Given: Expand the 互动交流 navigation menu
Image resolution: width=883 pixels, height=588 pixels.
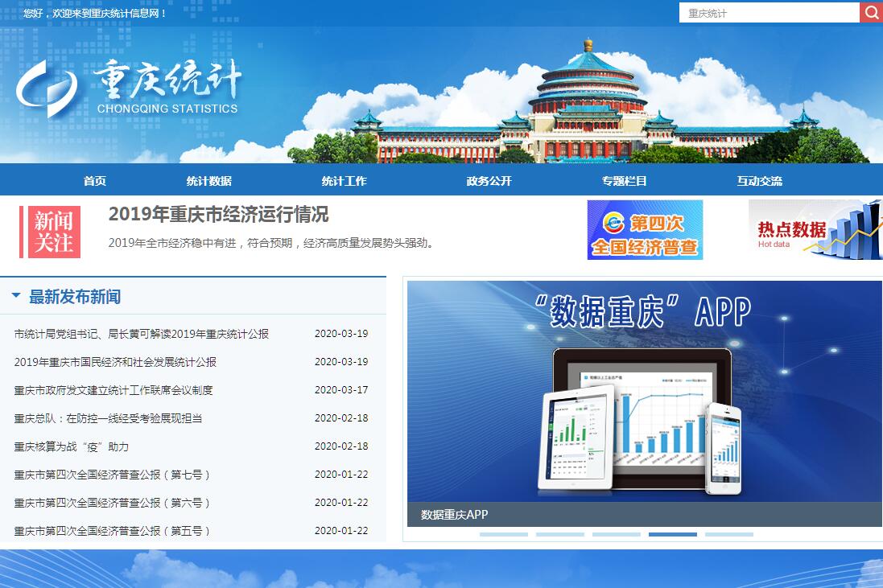Looking at the screenshot, I should [759, 181].
